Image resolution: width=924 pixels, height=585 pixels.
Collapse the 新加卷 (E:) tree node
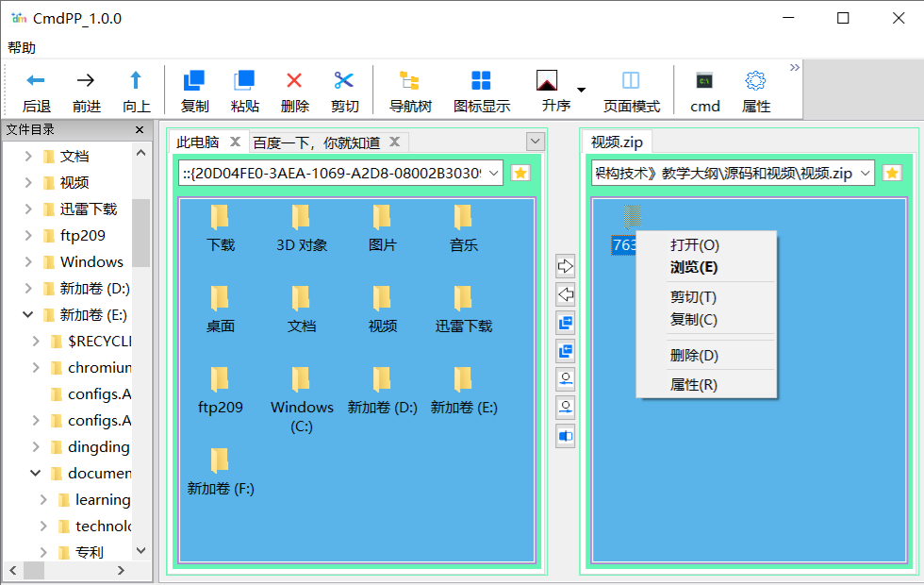point(27,315)
